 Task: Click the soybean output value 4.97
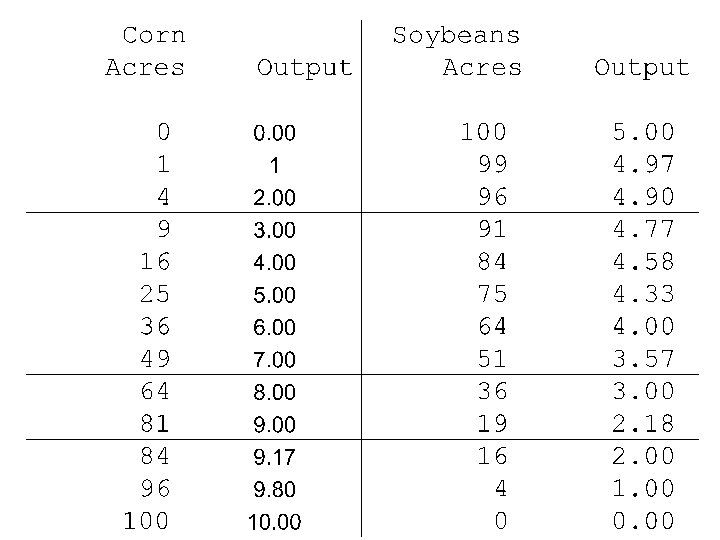pos(644,164)
